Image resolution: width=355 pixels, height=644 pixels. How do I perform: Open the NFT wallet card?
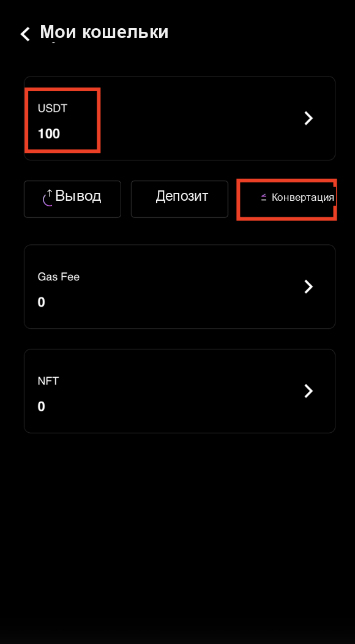coord(179,391)
